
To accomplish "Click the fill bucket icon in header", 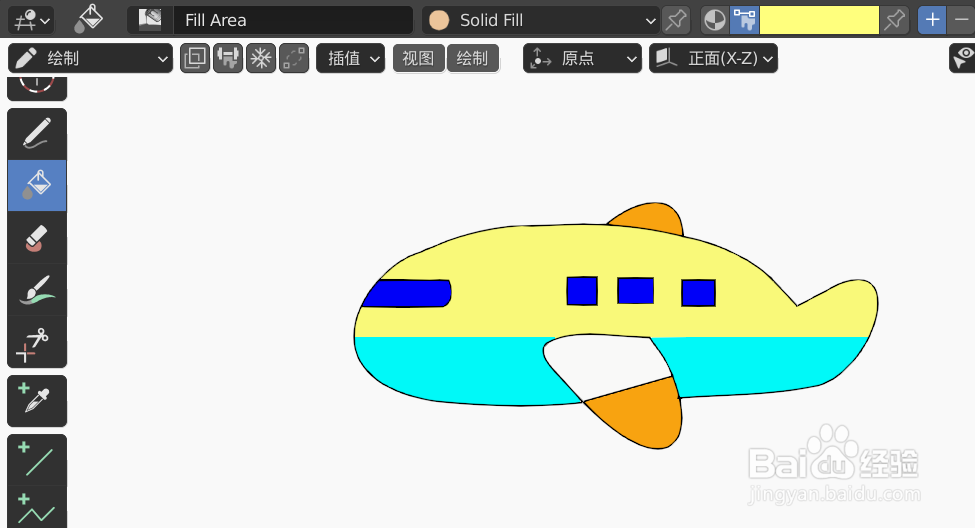I will (x=89, y=19).
